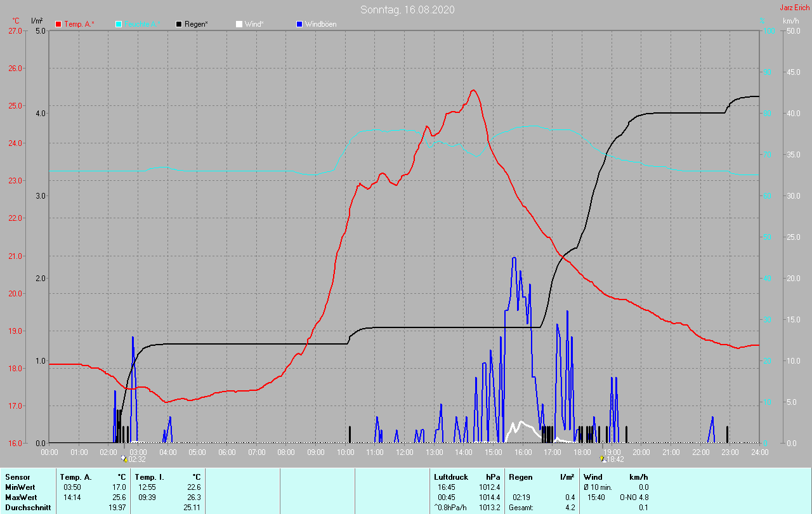Click the blue Windböen legend square

(299, 24)
